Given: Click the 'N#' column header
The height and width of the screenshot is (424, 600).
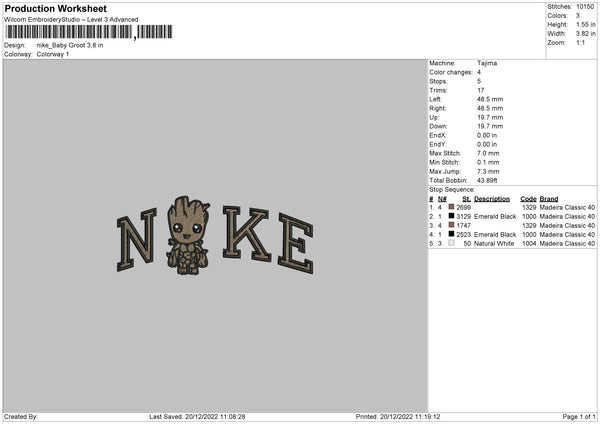Looking at the screenshot, I should 442,199.
